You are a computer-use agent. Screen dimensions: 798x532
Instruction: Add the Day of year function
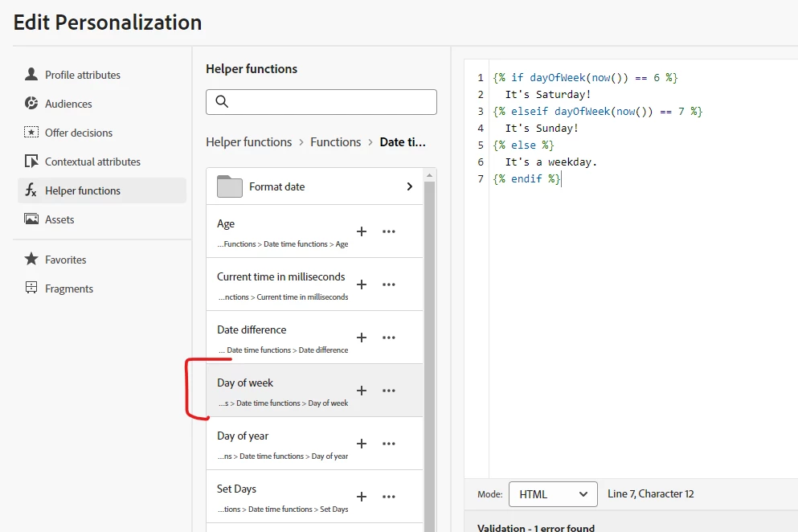click(x=362, y=444)
